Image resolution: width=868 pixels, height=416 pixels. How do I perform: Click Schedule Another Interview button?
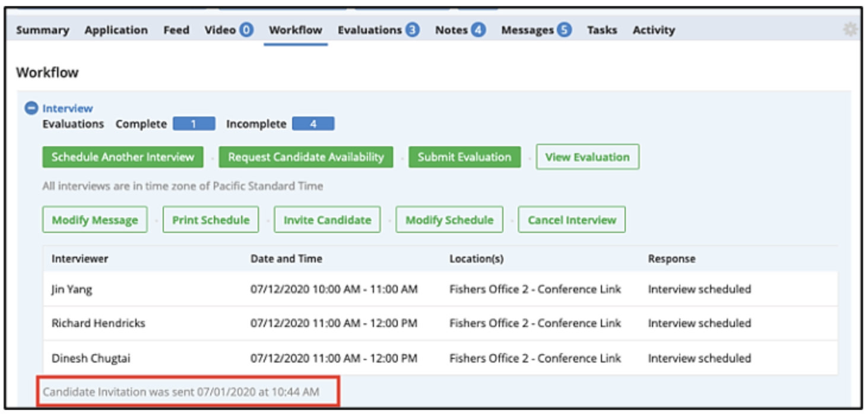point(123,157)
